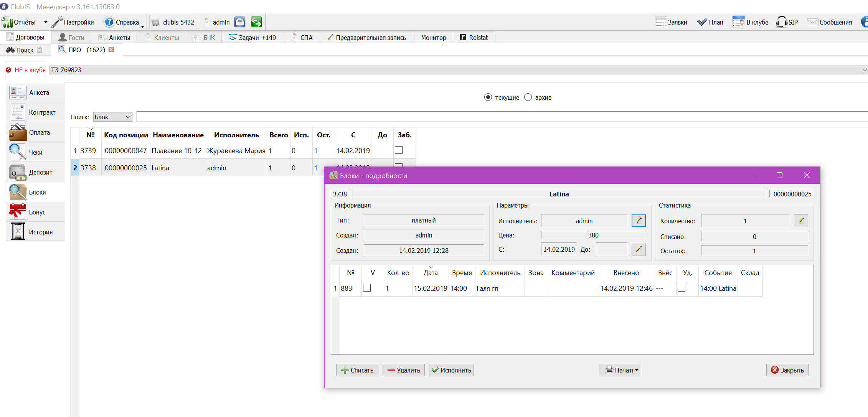Click admin user label in toolbar
This screenshot has height=417, width=868.
coord(221,22)
